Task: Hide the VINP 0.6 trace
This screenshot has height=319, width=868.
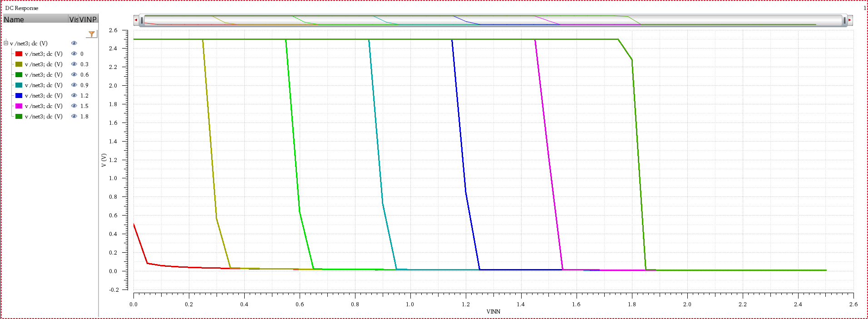Action: point(74,74)
